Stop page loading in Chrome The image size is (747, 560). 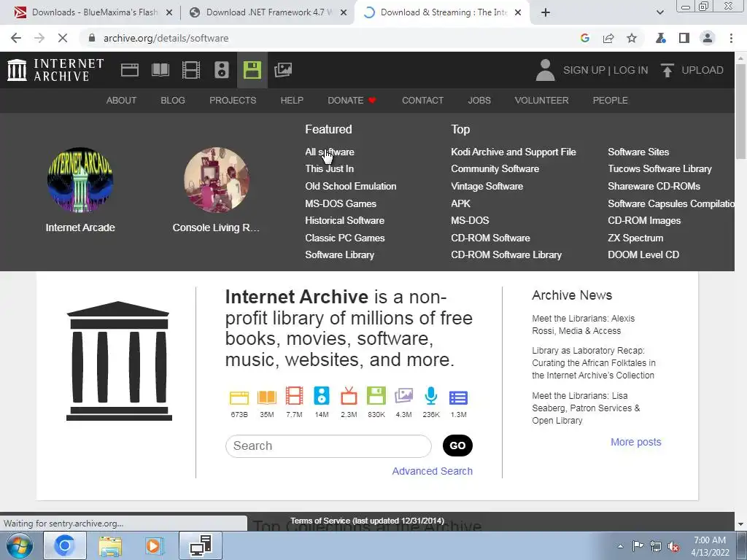(x=63, y=38)
